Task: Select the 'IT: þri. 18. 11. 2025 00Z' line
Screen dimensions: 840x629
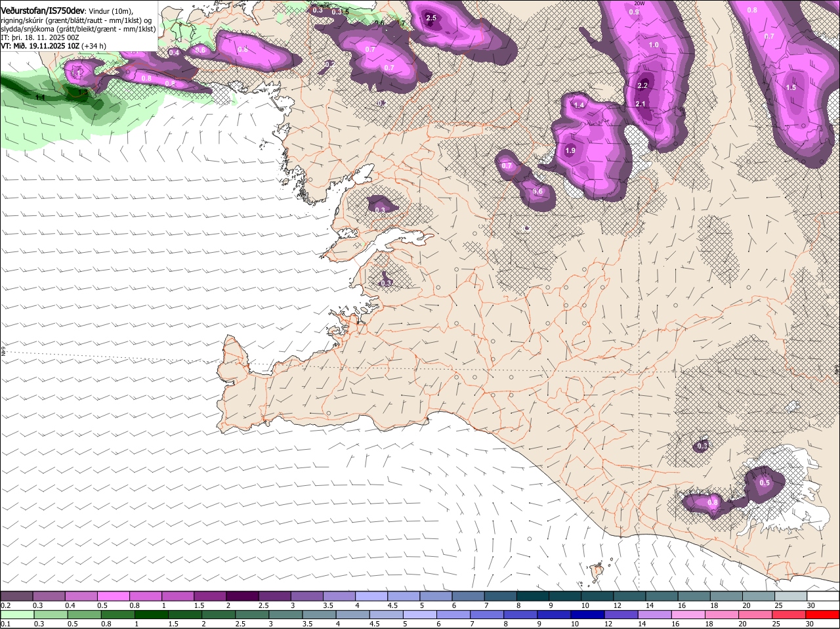Action: coord(39,37)
